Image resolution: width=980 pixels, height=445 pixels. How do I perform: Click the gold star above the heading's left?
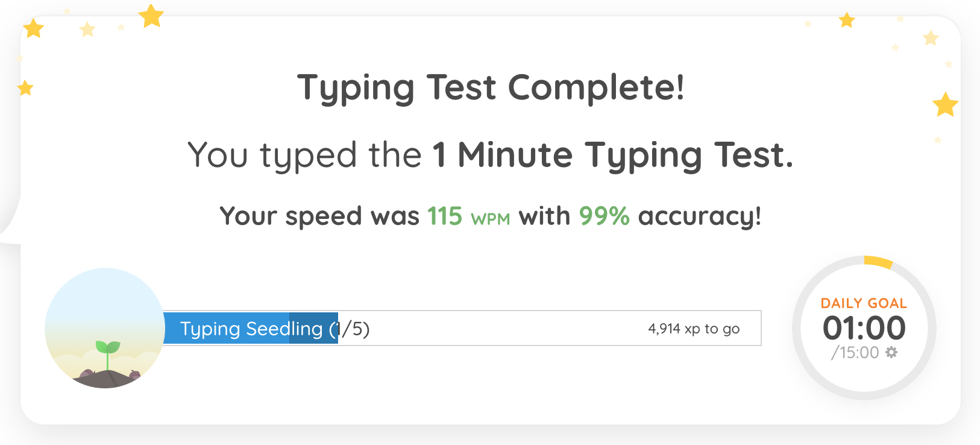click(x=151, y=16)
